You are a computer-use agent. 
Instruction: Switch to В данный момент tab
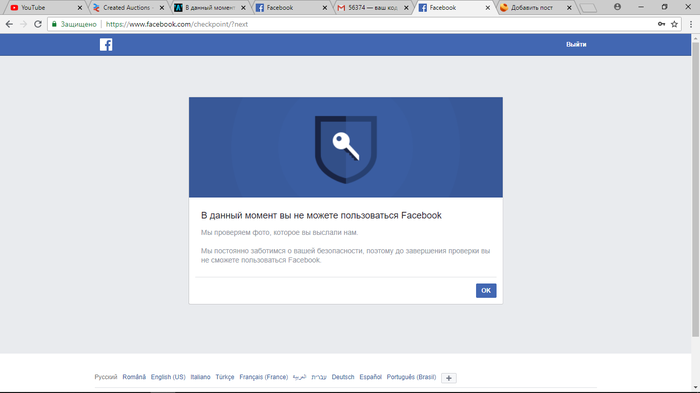(210, 8)
